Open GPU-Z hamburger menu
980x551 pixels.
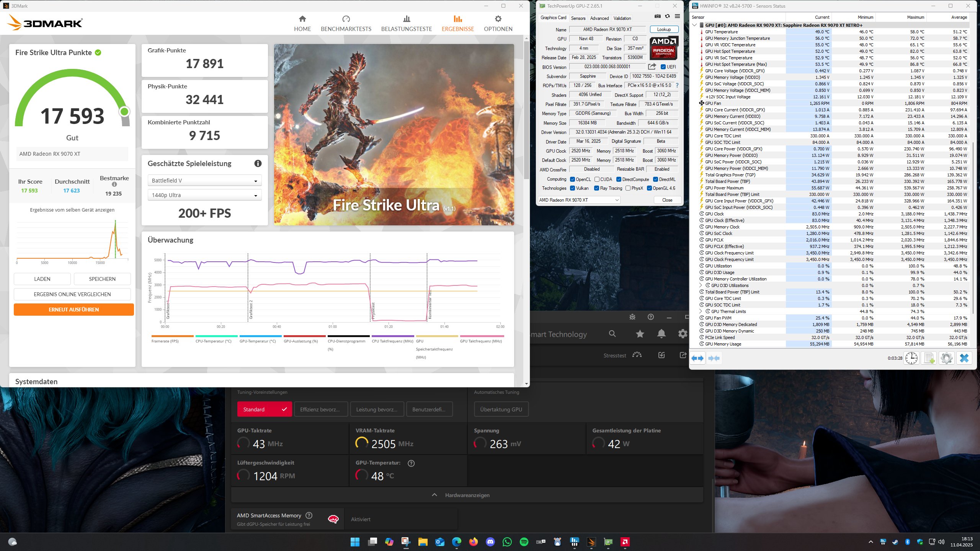(x=677, y=16)
